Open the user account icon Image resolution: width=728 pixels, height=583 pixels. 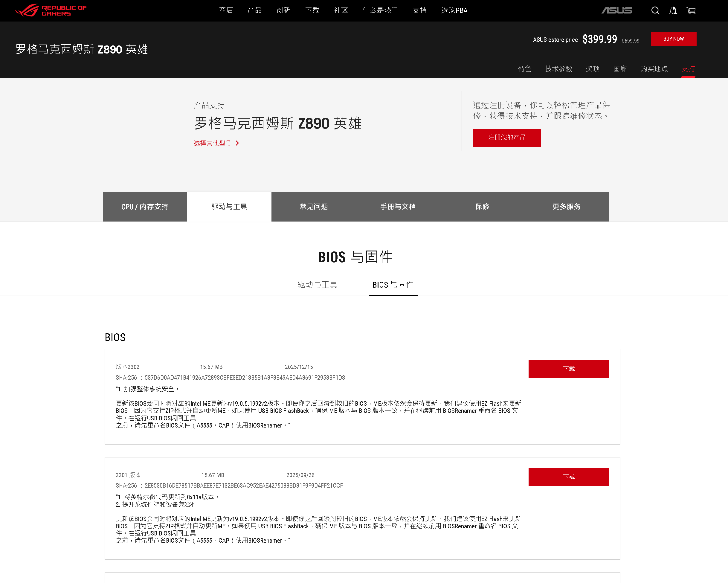673,10
